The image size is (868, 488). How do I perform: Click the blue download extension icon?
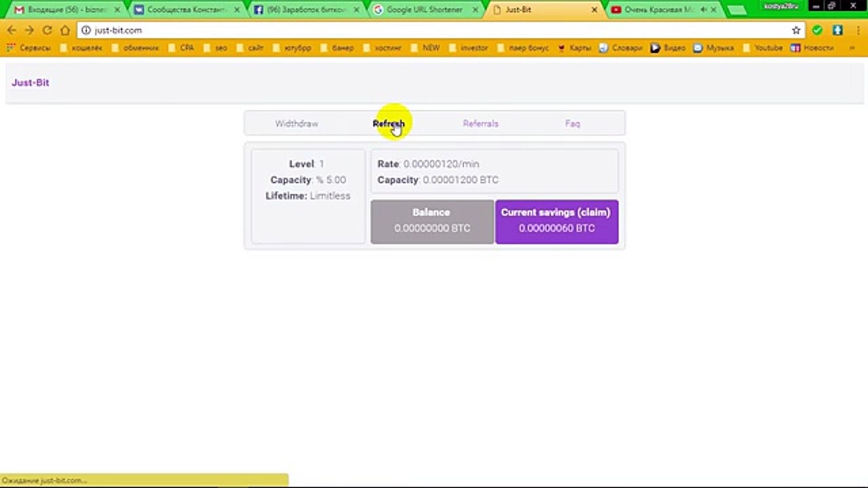[837, 30]
